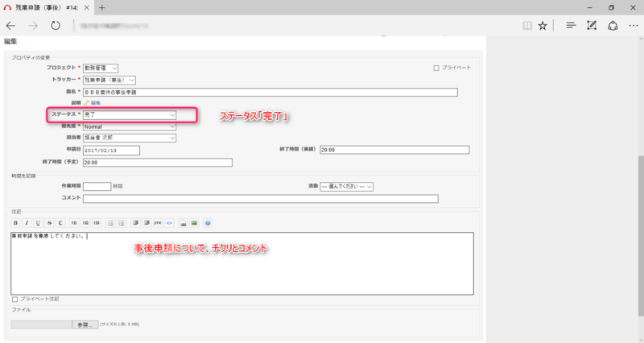Click the 参照 file browse button

point(85,324)
